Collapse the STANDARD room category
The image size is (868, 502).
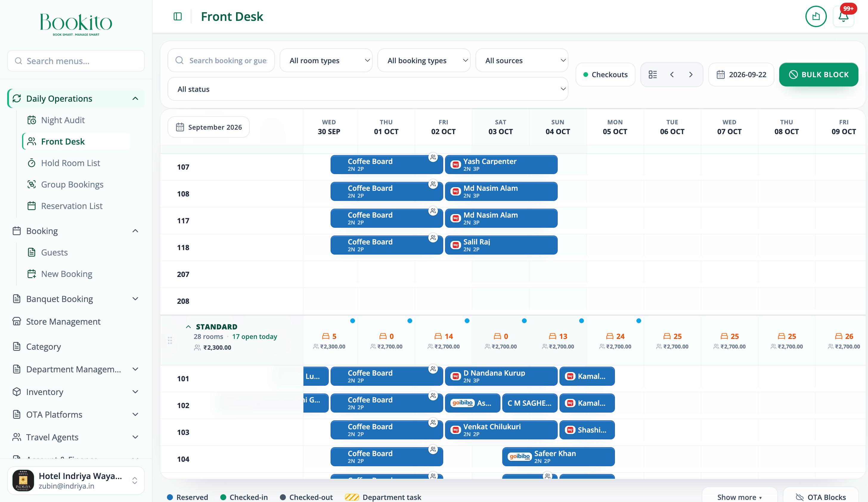point(188,327)
